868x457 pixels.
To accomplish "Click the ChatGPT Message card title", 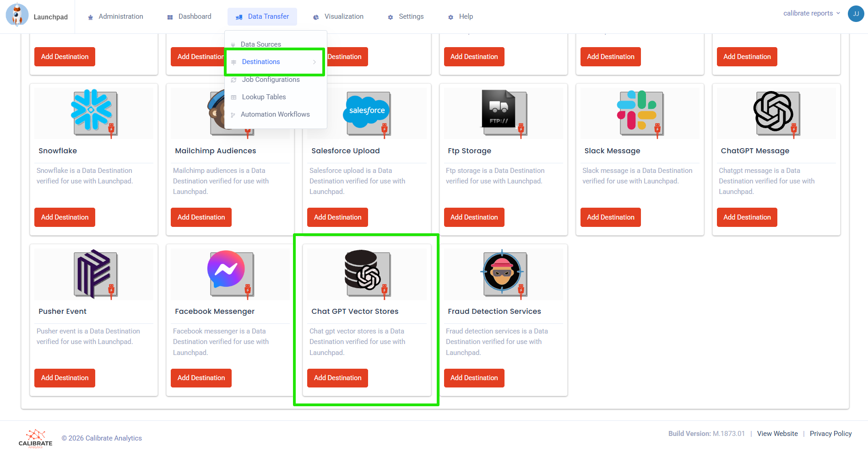I will [755, 151].
